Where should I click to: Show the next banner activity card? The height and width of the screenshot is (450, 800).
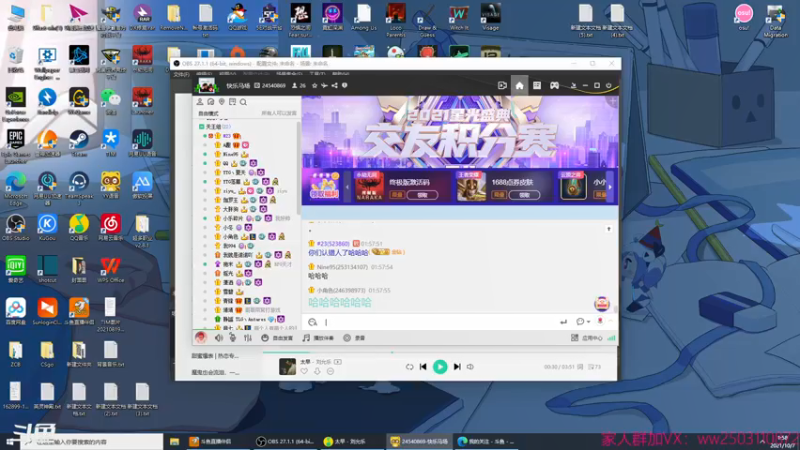click(x=610, y=187)
